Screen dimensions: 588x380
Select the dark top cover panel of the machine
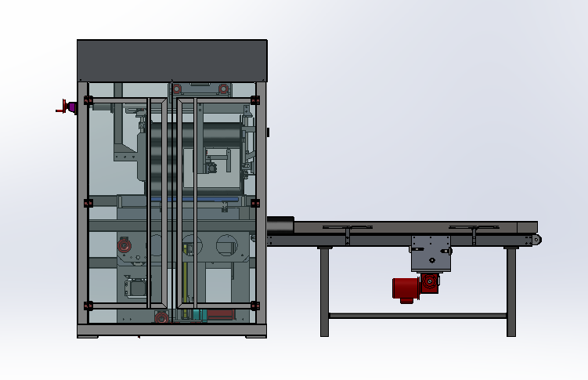(x=172, y=61)
